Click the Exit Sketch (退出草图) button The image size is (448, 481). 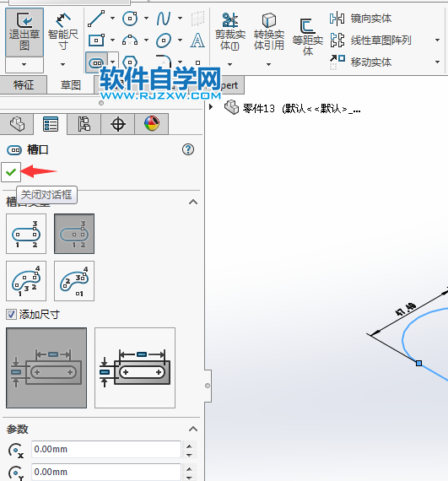24,32
